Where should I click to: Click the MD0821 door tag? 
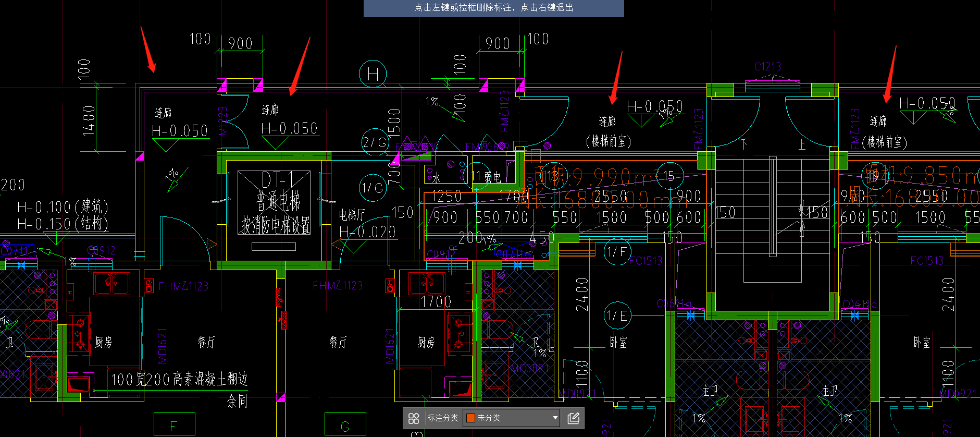[529, 368]
